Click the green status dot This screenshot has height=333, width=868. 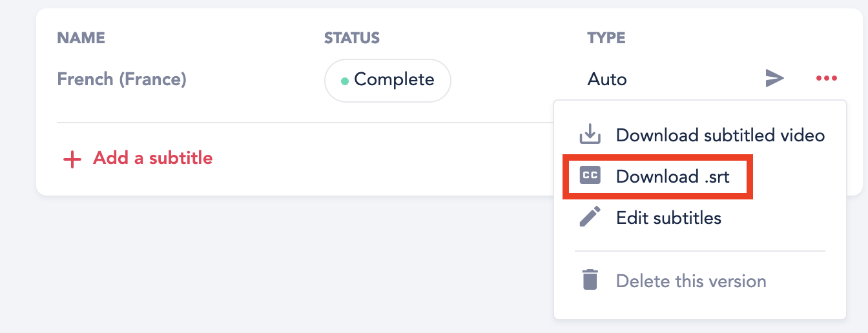(345, 81)
